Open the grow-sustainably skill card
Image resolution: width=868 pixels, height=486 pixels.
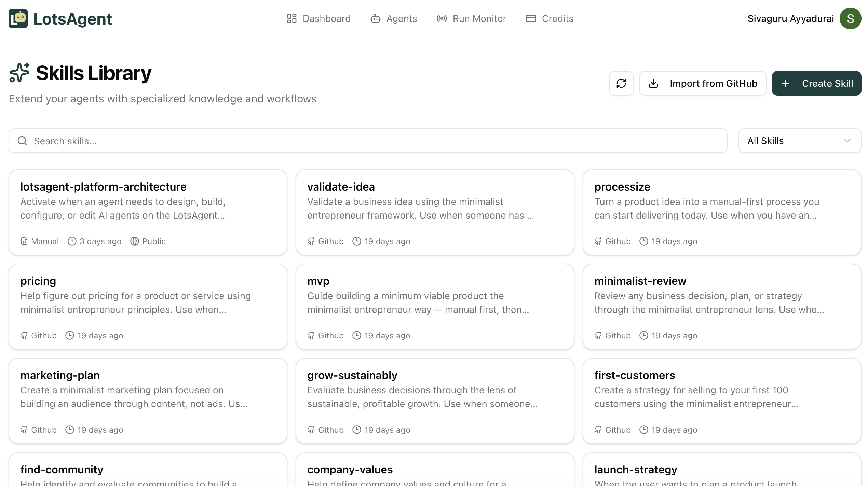(x=435, y=401)
